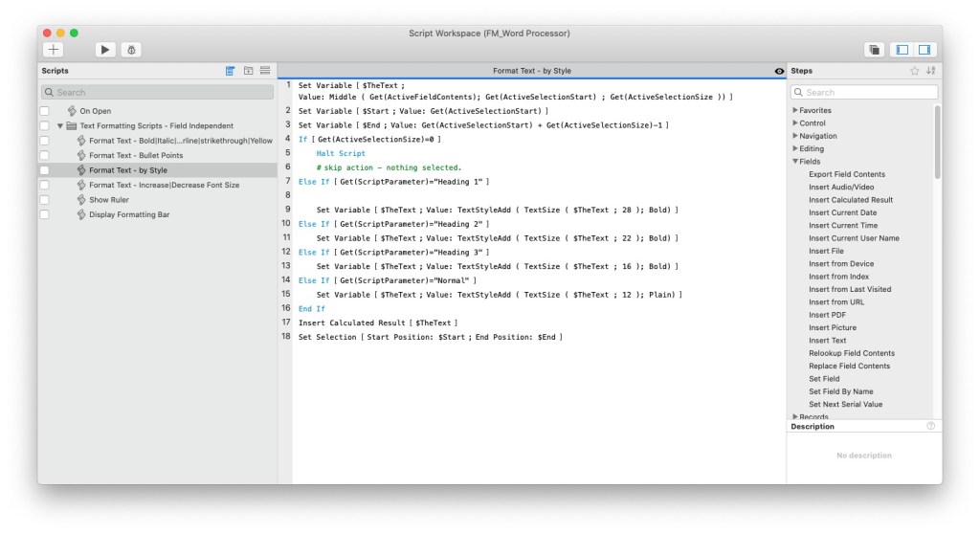Check the box next to On Open script
The width and height of the screenshot is (980, 534).
pos(44,111)
